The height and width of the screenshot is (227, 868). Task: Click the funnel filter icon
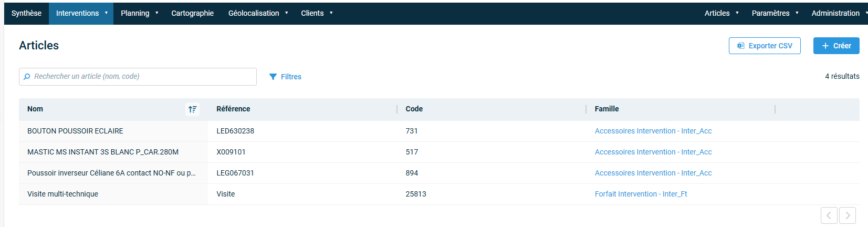(273, 77)
